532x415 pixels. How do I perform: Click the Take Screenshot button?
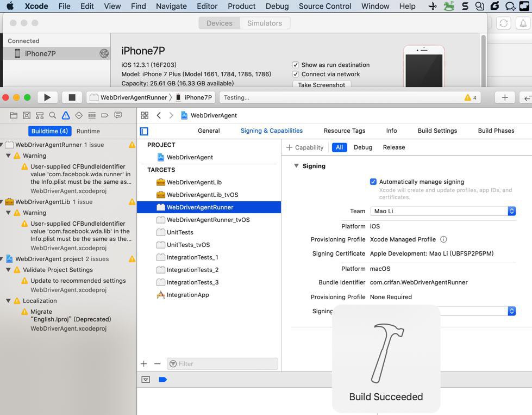coord(322,84)
